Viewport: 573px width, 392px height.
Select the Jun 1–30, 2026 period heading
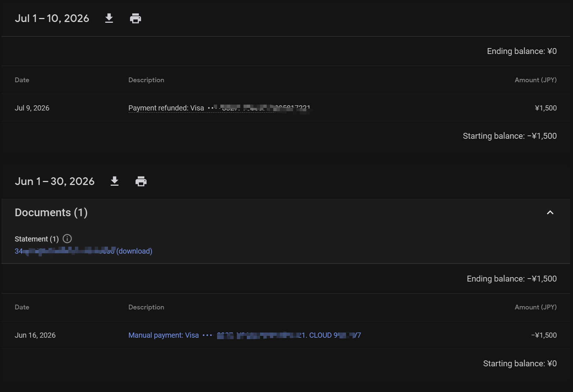coord(55,181)
